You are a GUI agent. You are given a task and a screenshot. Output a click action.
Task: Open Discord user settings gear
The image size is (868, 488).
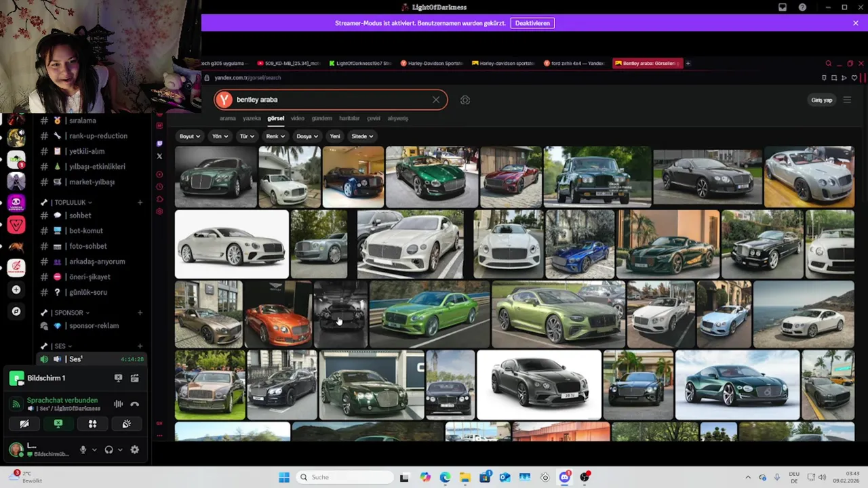pyautogui.click(x=134, y=449)
